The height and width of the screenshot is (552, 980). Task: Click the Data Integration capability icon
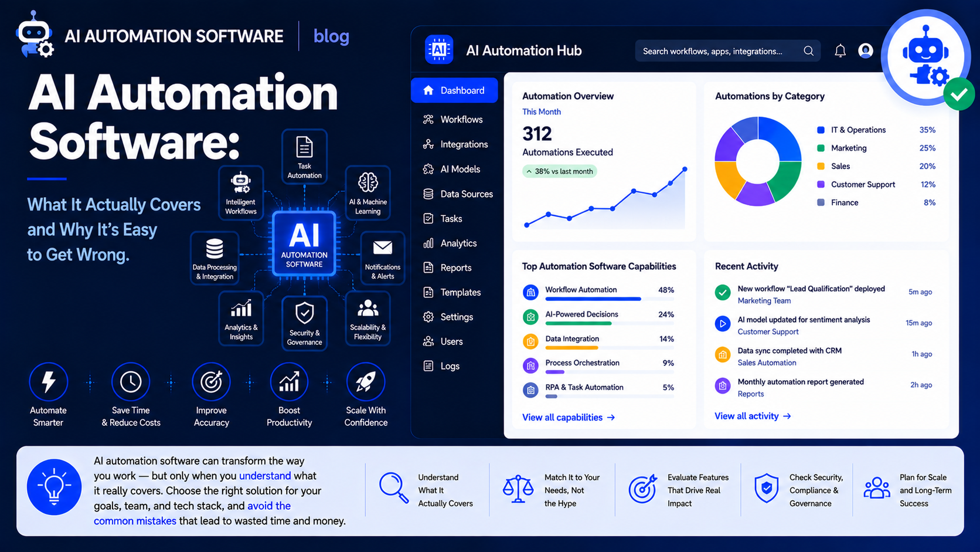530,341
